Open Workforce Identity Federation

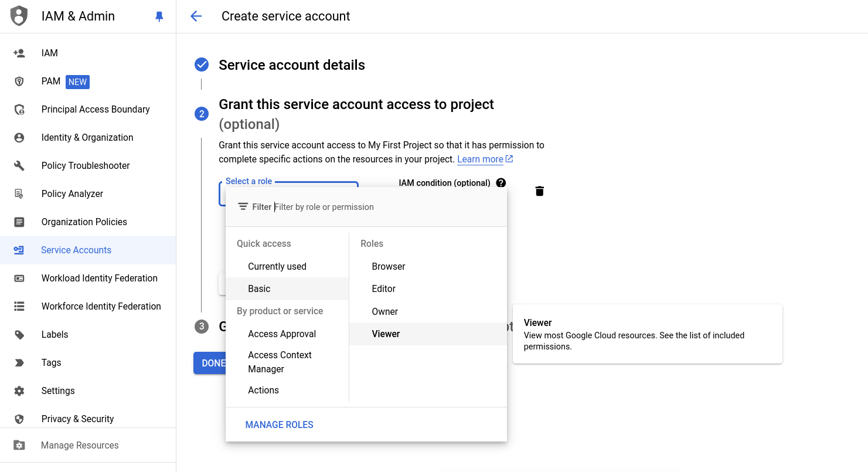[x=88, y=307]
